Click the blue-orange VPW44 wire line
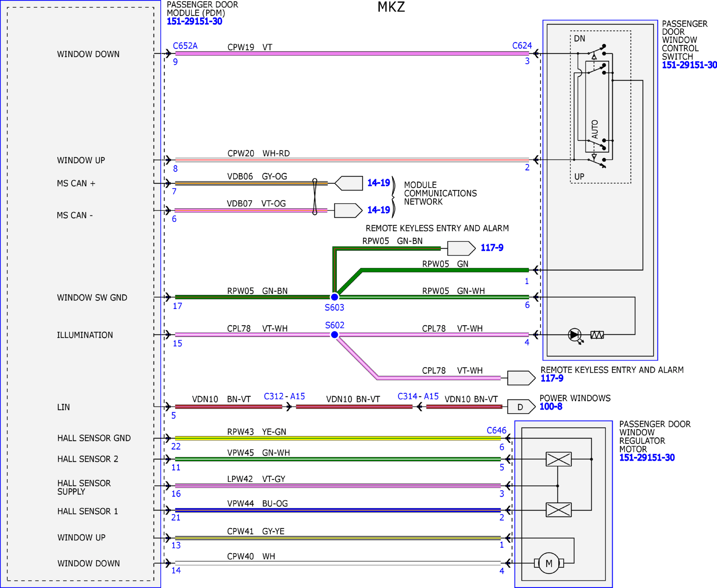717x588 pixels. pyautogui.click(x=338, y=510)
